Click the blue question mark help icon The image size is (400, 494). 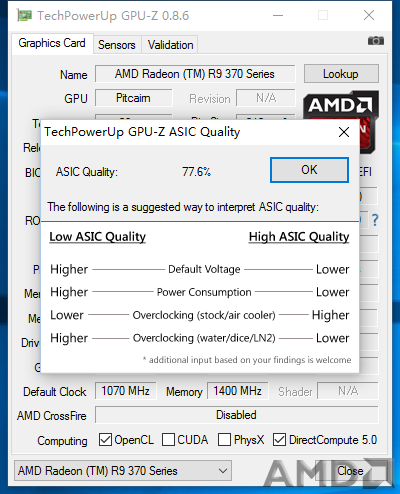coord(375,220)
